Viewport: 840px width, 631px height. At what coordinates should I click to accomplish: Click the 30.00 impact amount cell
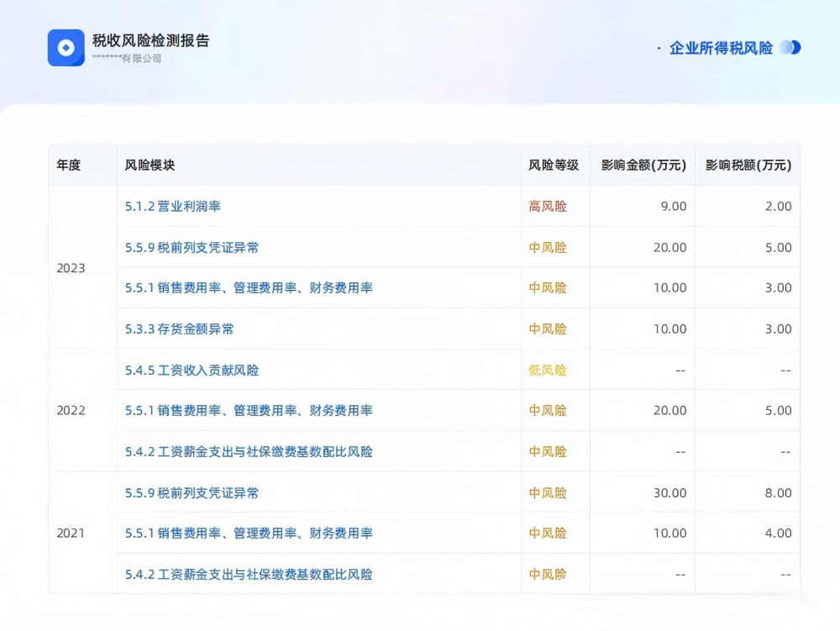click(669, 492)
